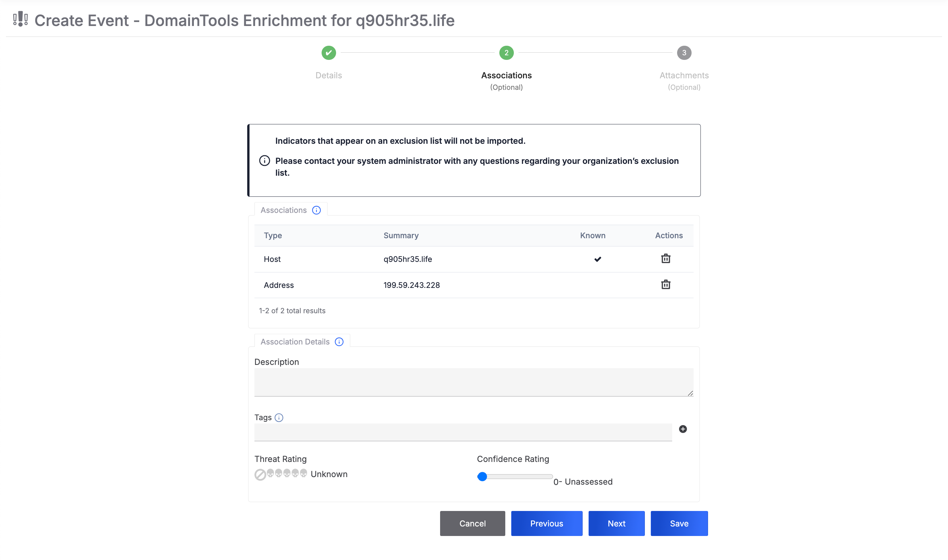Delete the 199.59.243.228 address association

(666, 285)
